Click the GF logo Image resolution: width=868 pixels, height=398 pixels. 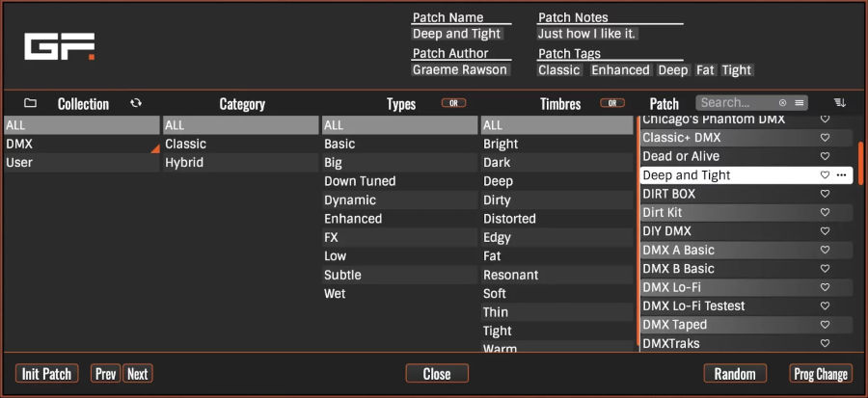click(x=60, y=46)
